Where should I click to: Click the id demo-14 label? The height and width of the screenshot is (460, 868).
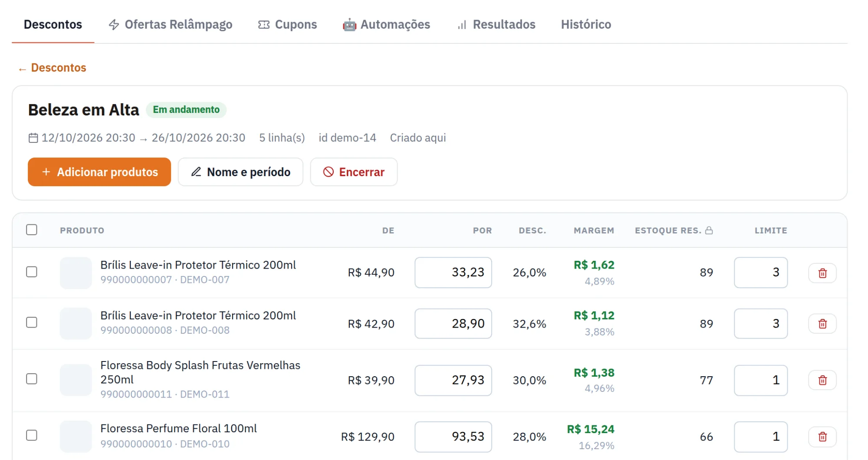click(347, 138)
